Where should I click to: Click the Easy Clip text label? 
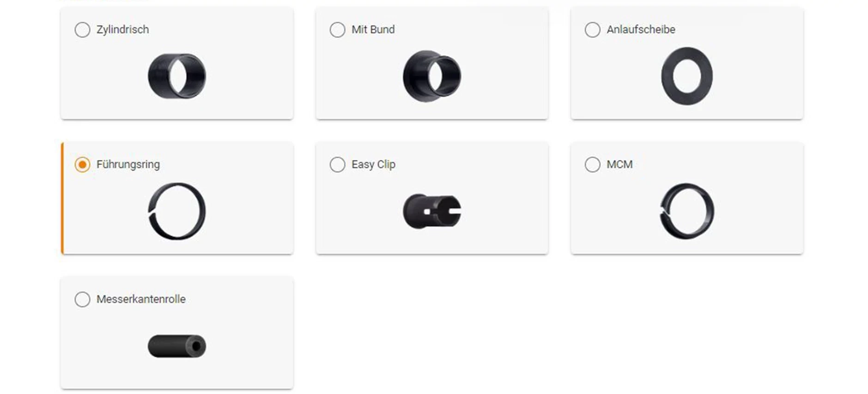pyautogui.click(x=373, y=164)
